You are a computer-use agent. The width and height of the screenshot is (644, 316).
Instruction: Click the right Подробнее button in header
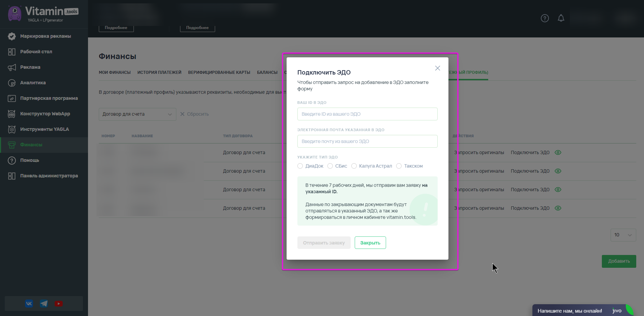[x=198, y=28]
